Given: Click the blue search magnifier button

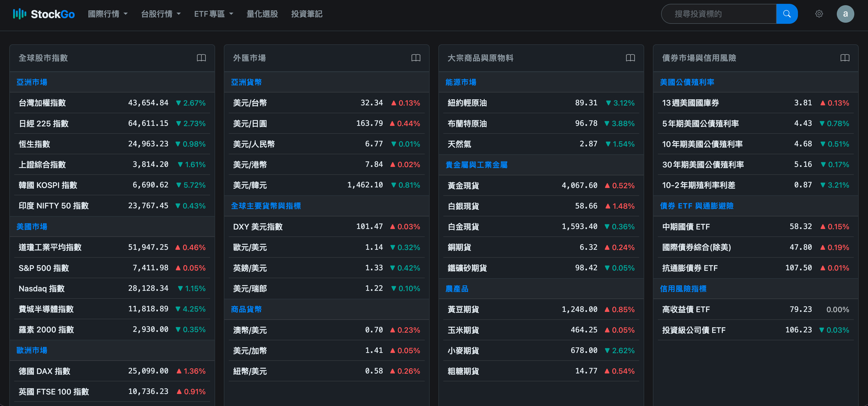Looking at the screenshot, I should [x=786, y=14].
